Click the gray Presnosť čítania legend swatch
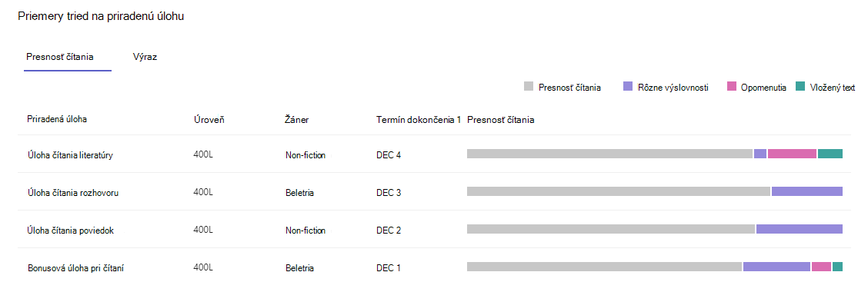The height and width of the screenshot is (282, 868). 528,86
